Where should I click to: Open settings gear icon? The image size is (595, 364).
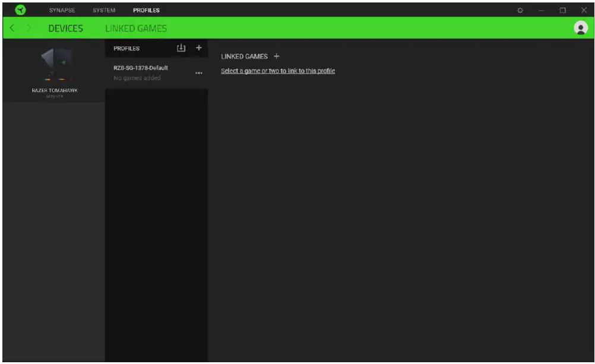coord(520,10)
